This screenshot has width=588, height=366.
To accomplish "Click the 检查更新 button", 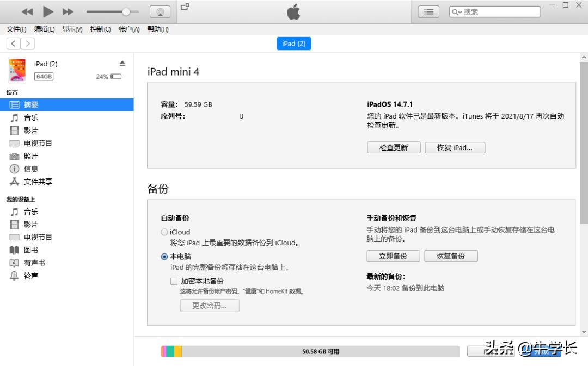I will [393, 147].
